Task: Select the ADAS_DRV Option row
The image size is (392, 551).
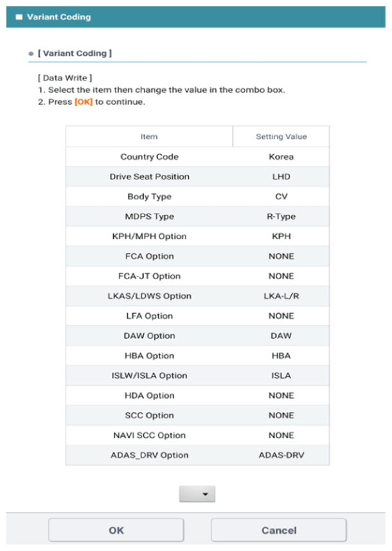Action: click(197, 455)
